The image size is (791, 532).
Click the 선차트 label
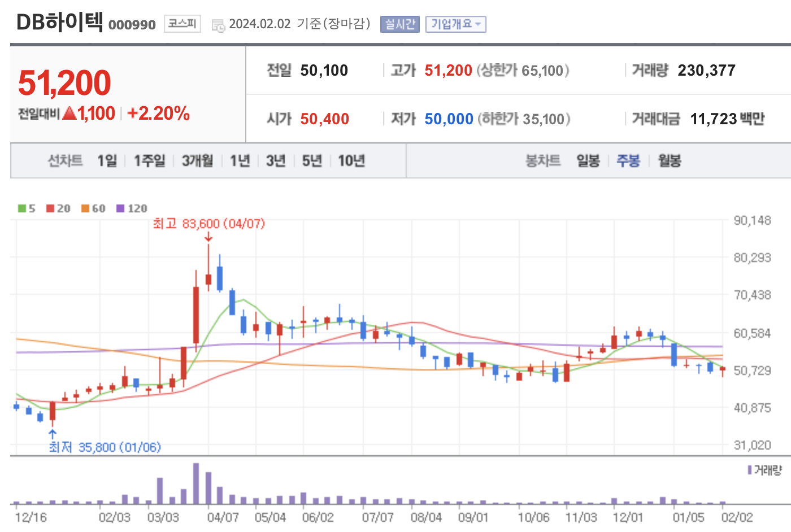pyautogui.click(x=65, y=161)
